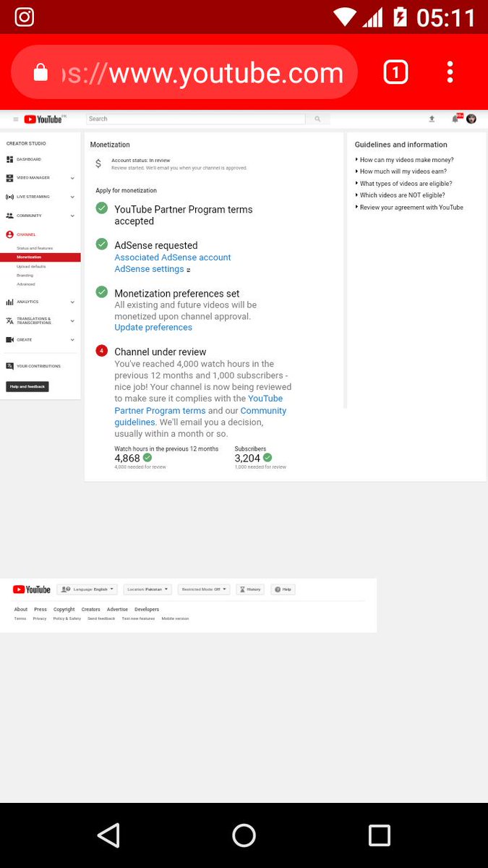
Task: Open Status and features submenu item
Action: coord(35,248)
